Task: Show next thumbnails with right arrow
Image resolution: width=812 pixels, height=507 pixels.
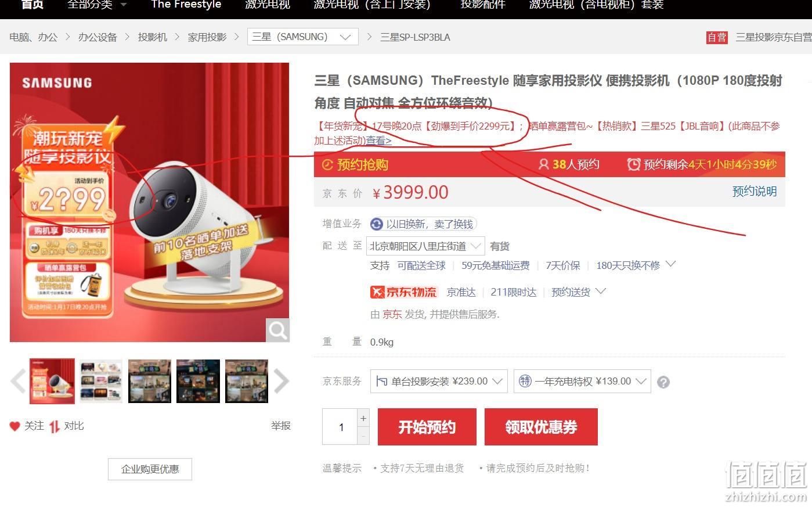Action: [x=281, y=381]
